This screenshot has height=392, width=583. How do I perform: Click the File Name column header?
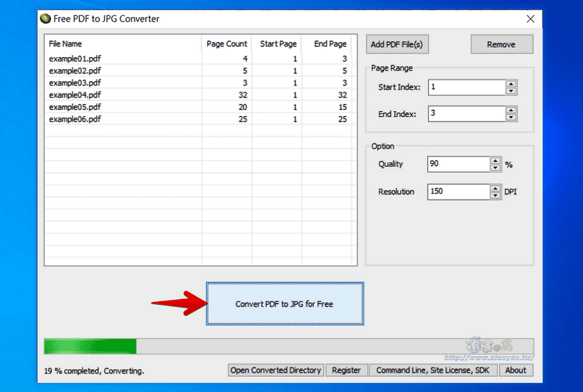(x=65, y=44)
